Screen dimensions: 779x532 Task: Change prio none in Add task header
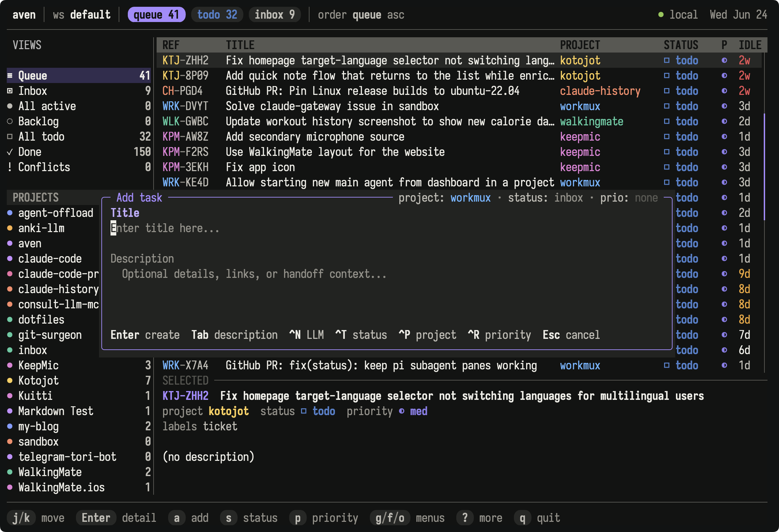pos(629,198)
